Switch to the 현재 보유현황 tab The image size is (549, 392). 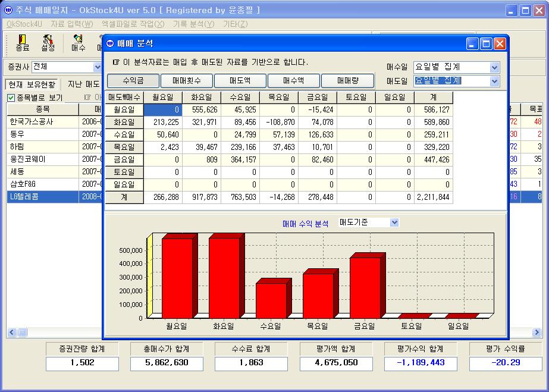pyautogui.click(x=32, y=84)
